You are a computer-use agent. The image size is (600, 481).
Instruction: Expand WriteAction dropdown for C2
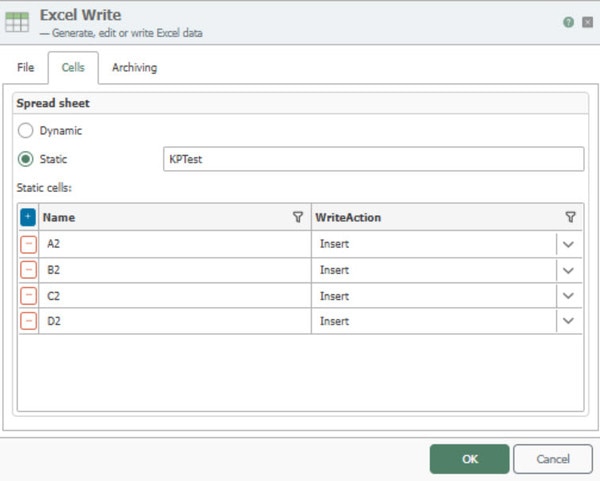tap(569, 296)
